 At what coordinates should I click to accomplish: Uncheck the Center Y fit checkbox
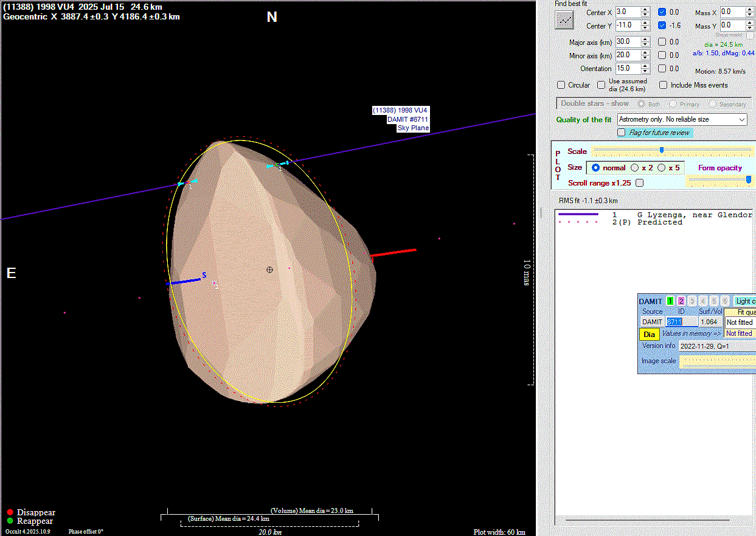(x=662, y=26)
